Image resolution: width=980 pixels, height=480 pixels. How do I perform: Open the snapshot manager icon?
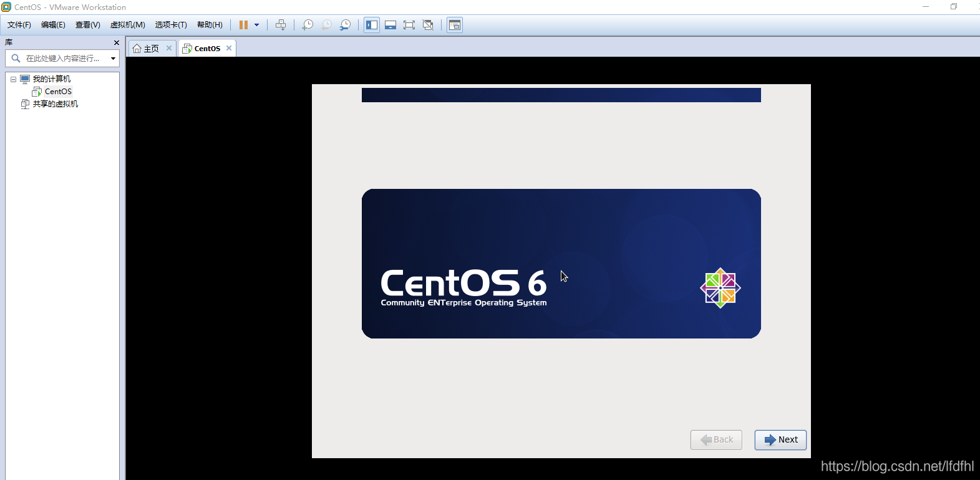click(345, 25)
